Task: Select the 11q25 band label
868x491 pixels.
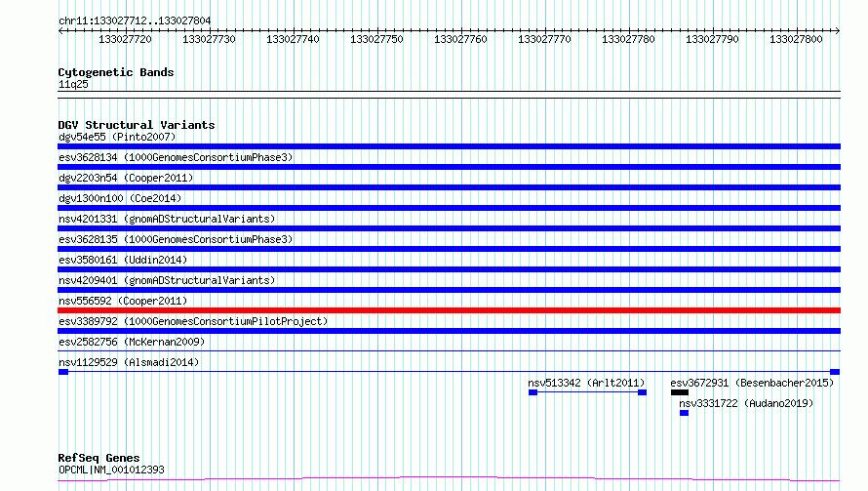Action: click(x=73, y=84)
